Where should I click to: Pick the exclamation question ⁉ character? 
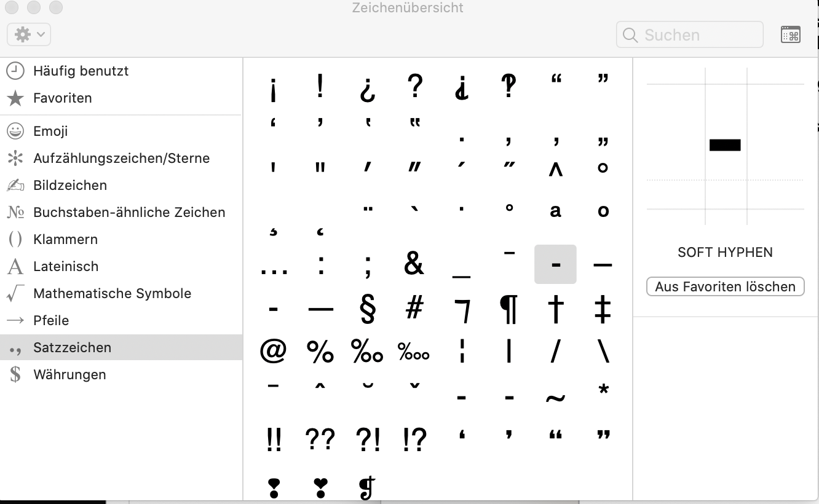click(x=414, y=440)
